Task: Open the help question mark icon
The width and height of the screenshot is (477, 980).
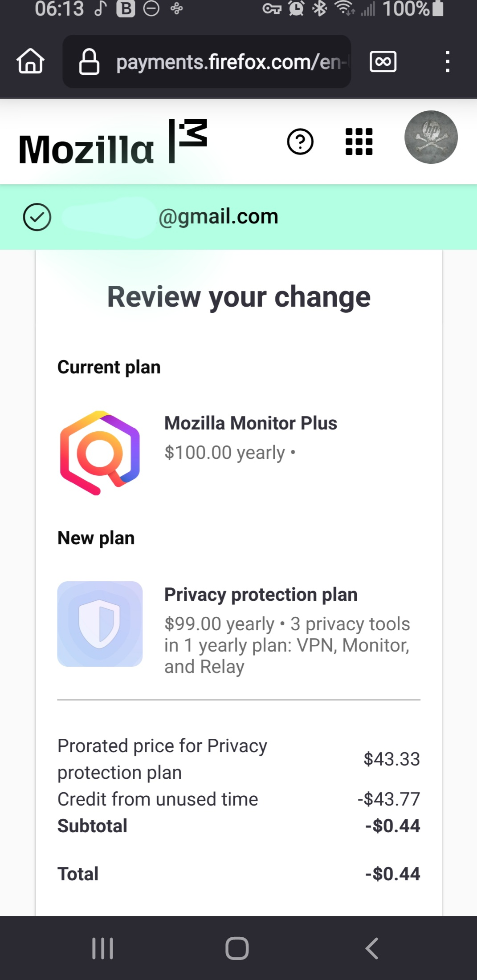Action: [300, 142]
